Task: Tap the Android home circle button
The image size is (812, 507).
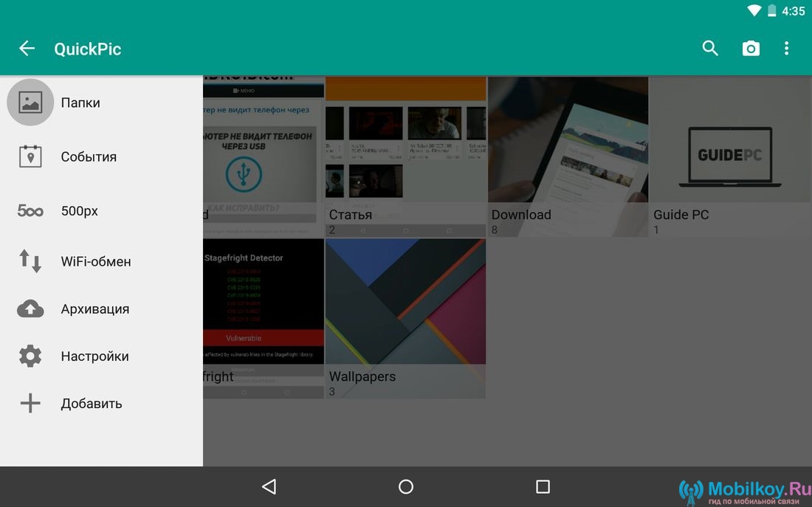Action: coord(406,487)
